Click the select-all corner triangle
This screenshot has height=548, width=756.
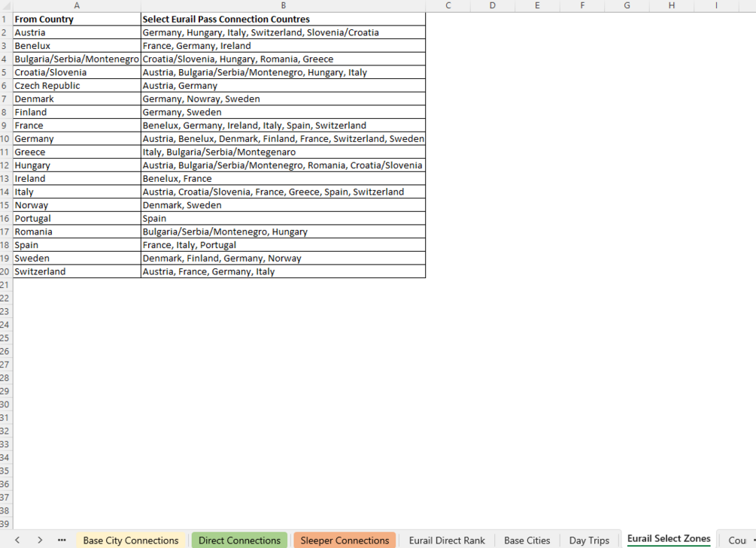[x=6, y=6]
